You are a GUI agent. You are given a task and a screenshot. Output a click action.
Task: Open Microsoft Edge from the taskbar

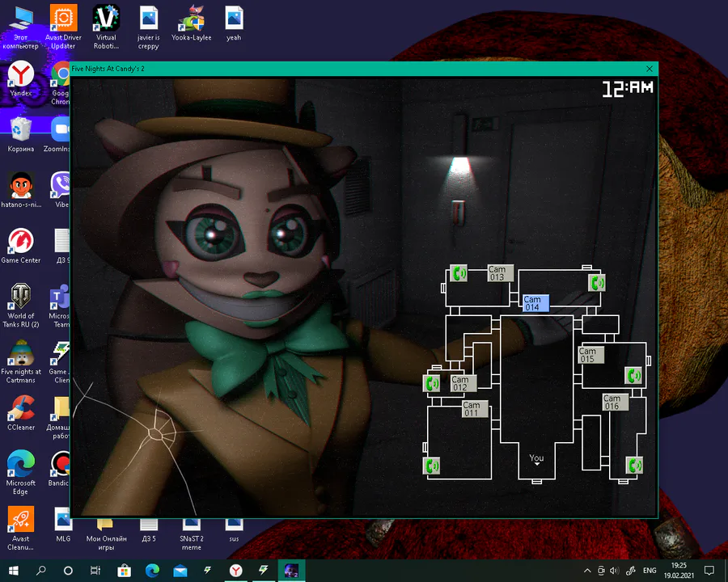click(x=152, y=571)
